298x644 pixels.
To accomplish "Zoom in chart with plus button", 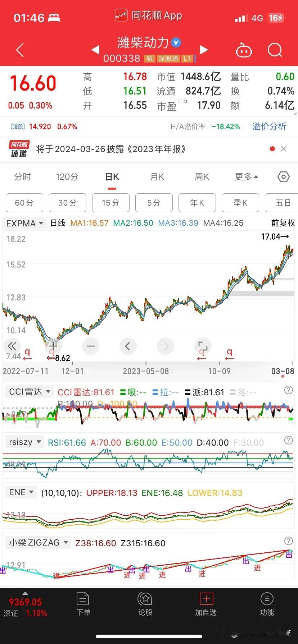I will click(53, 346).
